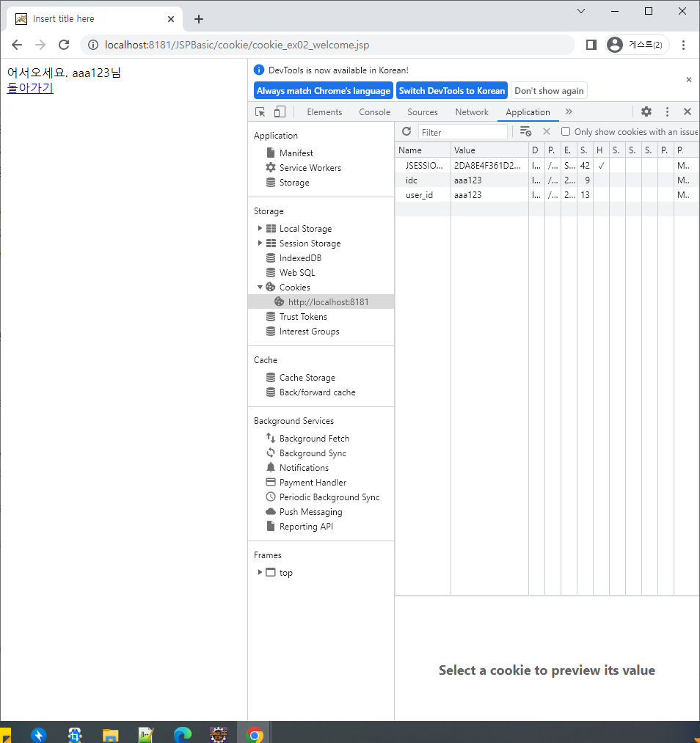
Task: Refresh the cookies table
Action: tap(406, 132)
